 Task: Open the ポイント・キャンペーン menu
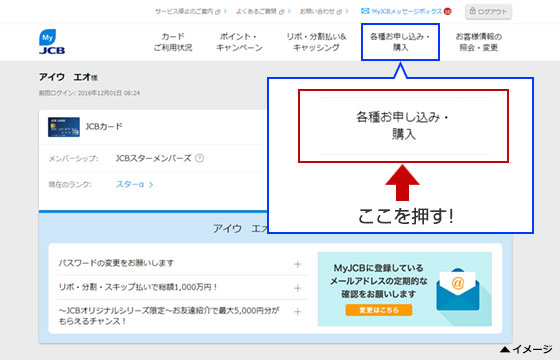coord(239,42)
